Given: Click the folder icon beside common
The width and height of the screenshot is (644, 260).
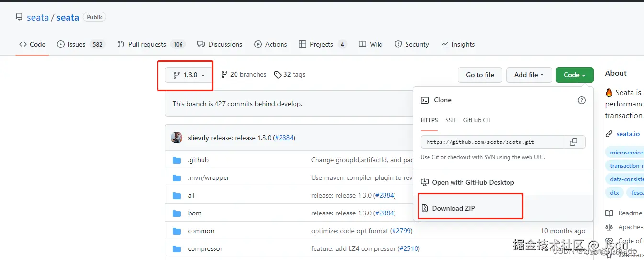Looking at the screenshot, I should point(177,231).
